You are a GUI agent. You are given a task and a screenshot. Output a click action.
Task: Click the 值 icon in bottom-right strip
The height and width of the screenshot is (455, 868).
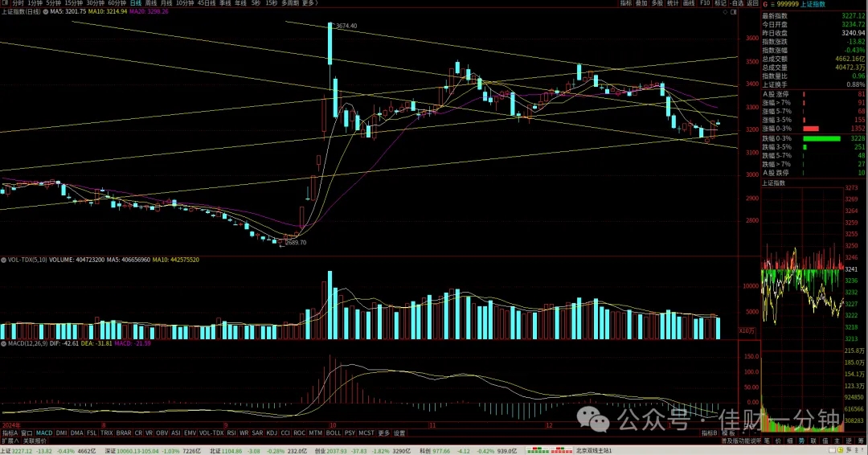coord(825,441)
